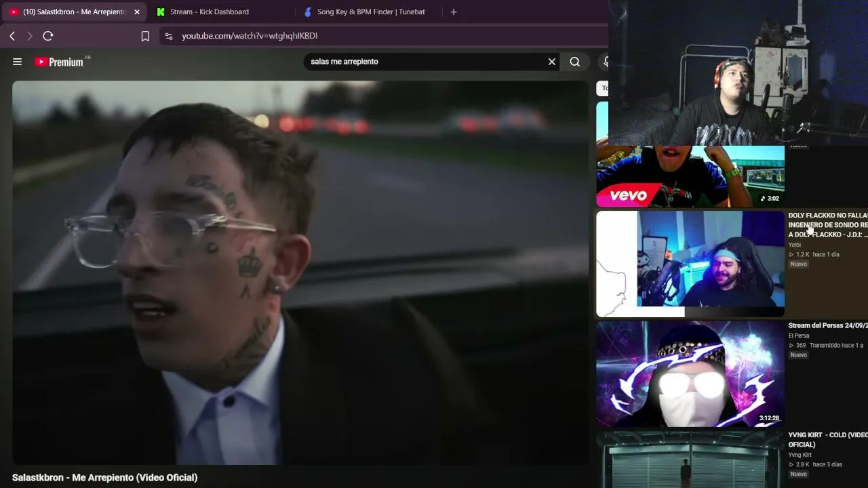Screen dimensions: 868x488
Task: Open the YouTube hamburger guide menu
Action: tap(17, 62)
